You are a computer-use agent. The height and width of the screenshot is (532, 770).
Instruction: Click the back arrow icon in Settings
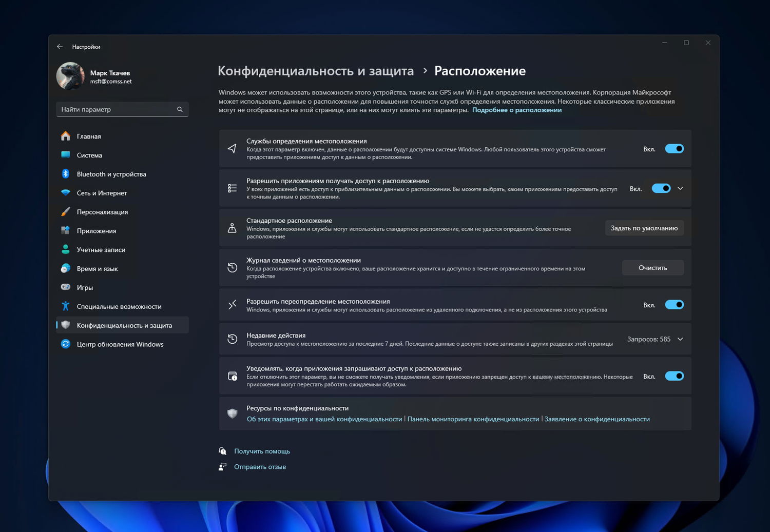point(60,47)
